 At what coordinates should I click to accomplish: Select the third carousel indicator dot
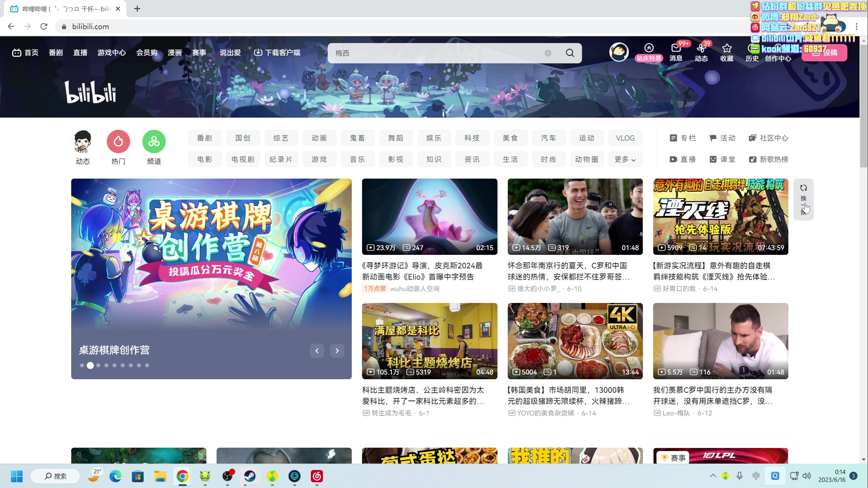pyautogui.click(x=98, y=365)
